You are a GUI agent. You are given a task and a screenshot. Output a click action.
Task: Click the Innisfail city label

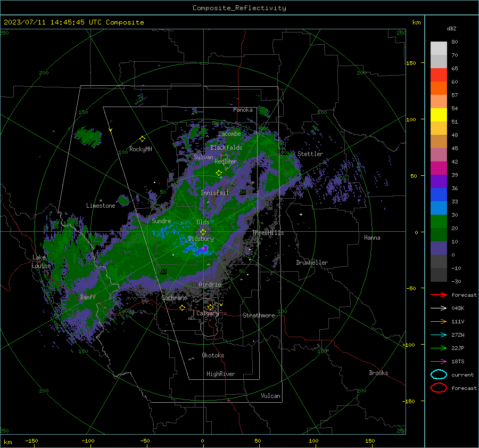click(x=214, y=193)
